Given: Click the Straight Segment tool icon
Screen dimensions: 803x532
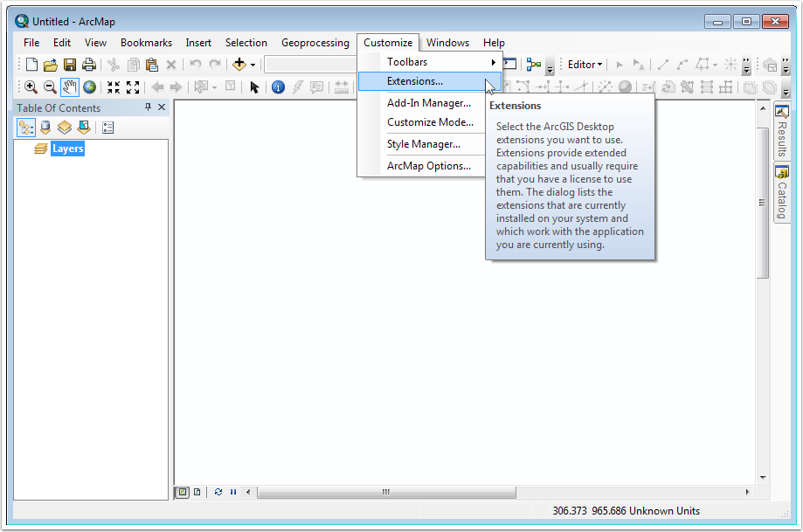Looking at the screenshot, I should point(662,65).
